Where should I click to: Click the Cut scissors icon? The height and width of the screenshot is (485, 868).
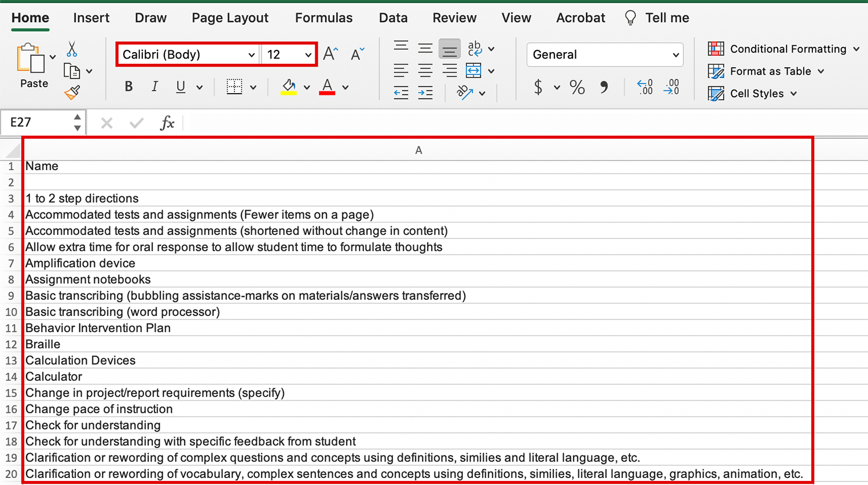point(72,49)
